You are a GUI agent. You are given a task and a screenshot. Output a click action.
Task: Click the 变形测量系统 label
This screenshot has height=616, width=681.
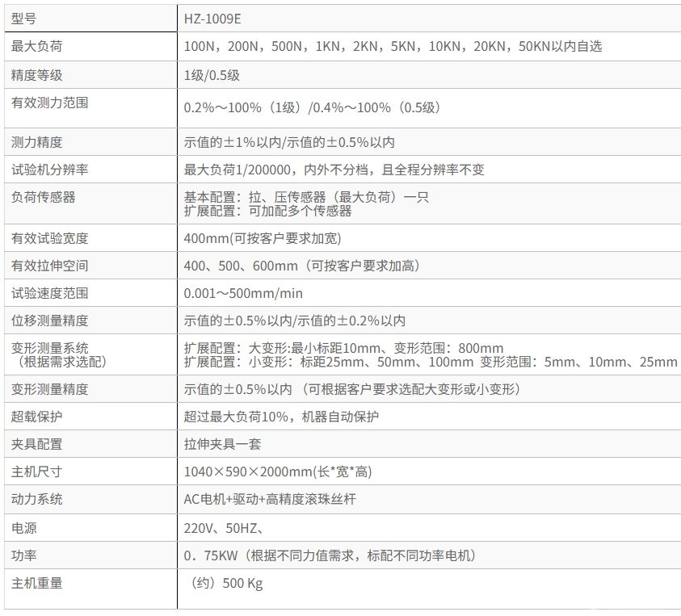coord(49,348)
